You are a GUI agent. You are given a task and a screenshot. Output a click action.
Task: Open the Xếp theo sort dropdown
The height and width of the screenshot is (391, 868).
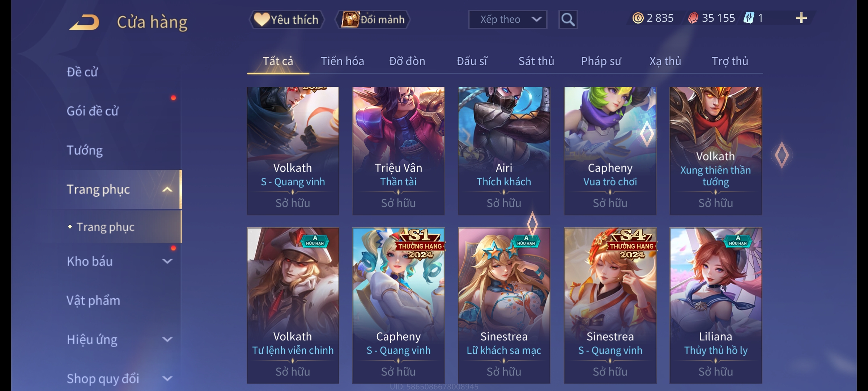507,20
